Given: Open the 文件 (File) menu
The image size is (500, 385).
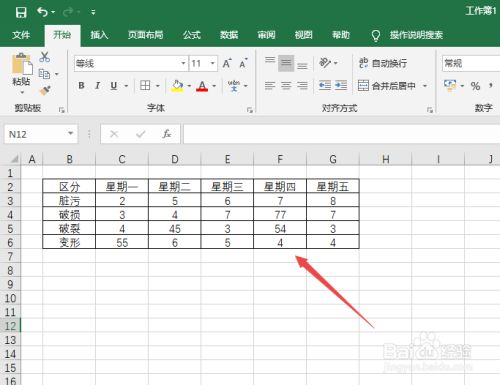Looking at the screenshot, I should [21, 35].
